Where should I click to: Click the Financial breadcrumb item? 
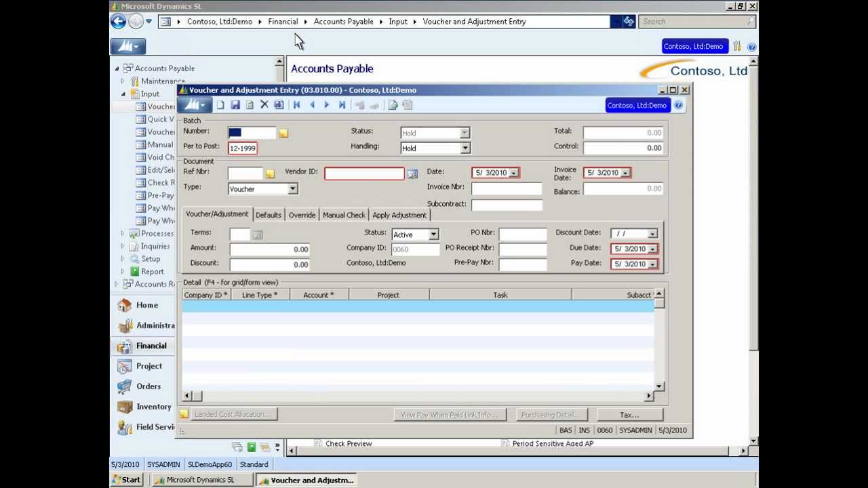click(283, 22)
